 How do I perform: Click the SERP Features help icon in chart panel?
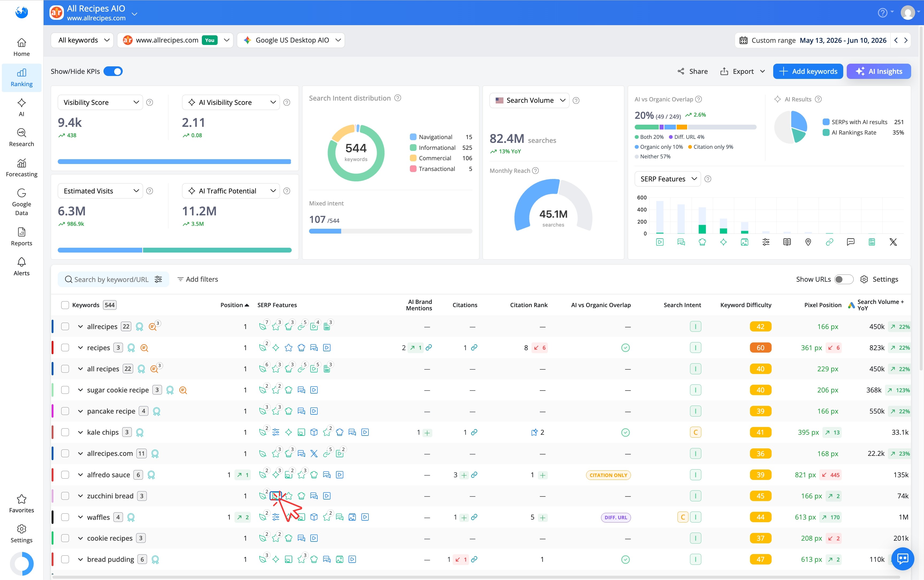[x=708, y=179]
